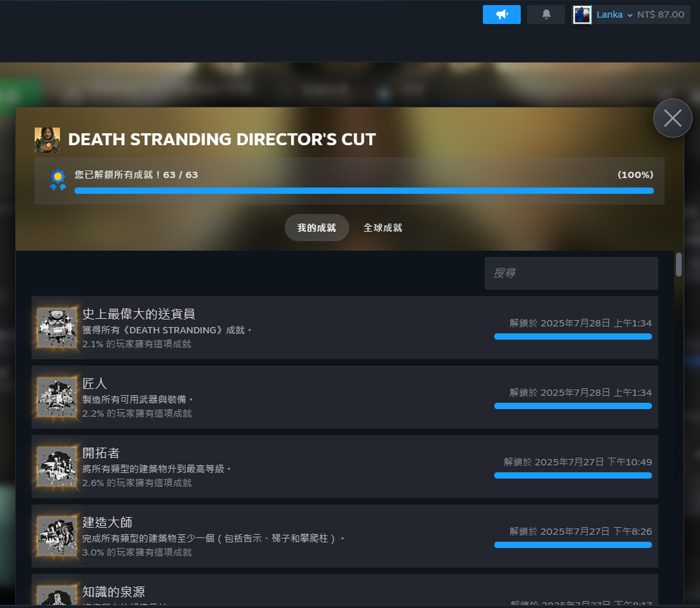The width and height of the screenshot is (700, 608).
Task: Open wallet balance NT$ 87.00
Action: tap(660, 15)
